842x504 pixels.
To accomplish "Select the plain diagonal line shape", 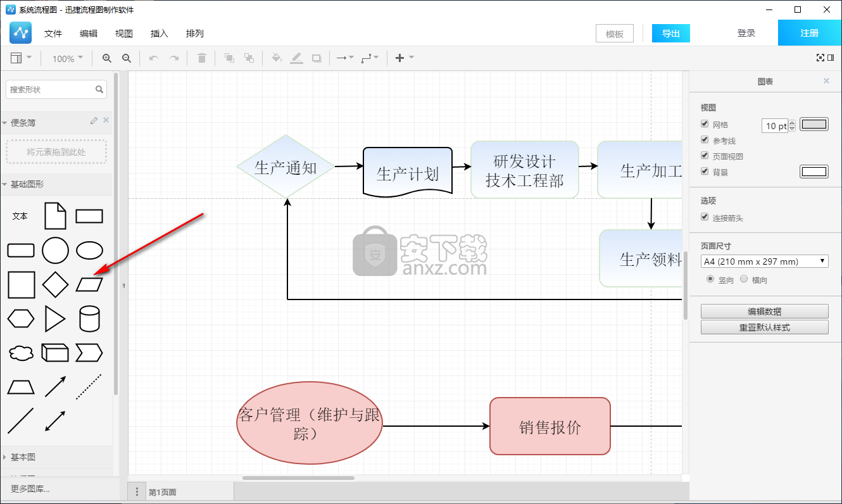I will coord(21,421).
